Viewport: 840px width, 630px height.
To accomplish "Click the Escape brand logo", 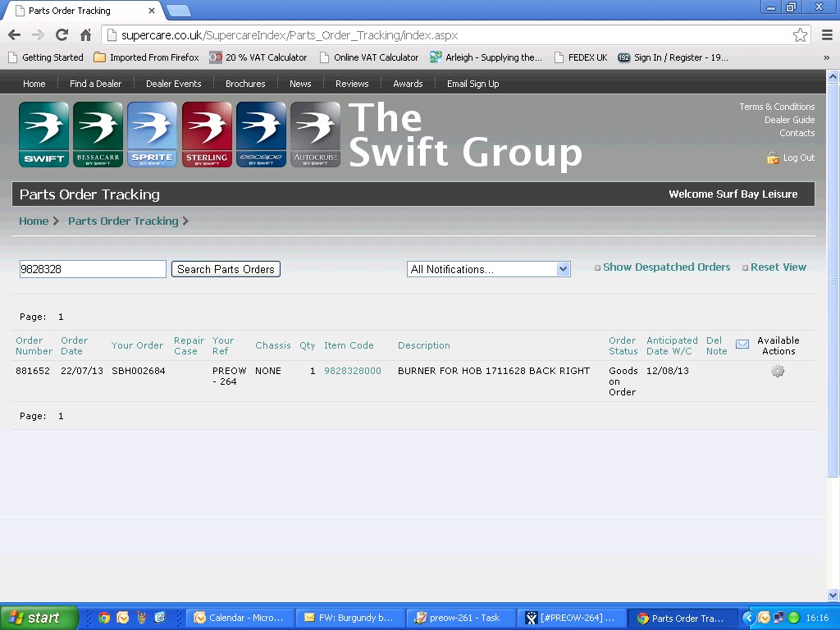I will pos(261,135).
